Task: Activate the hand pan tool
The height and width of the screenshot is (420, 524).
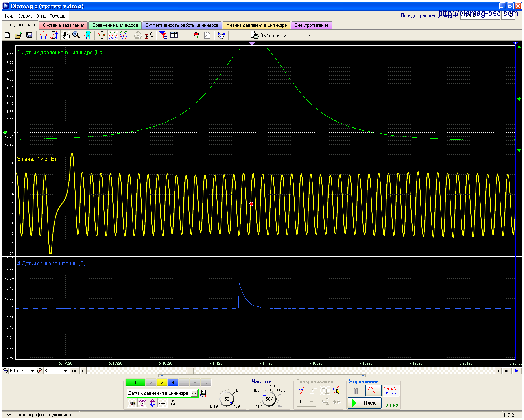Action: tap(66, 35)
